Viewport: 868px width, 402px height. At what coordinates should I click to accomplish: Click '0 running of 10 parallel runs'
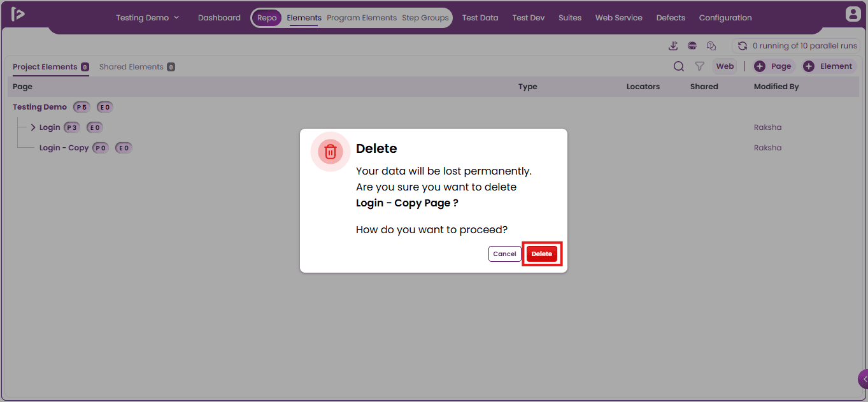coord(805,46)
